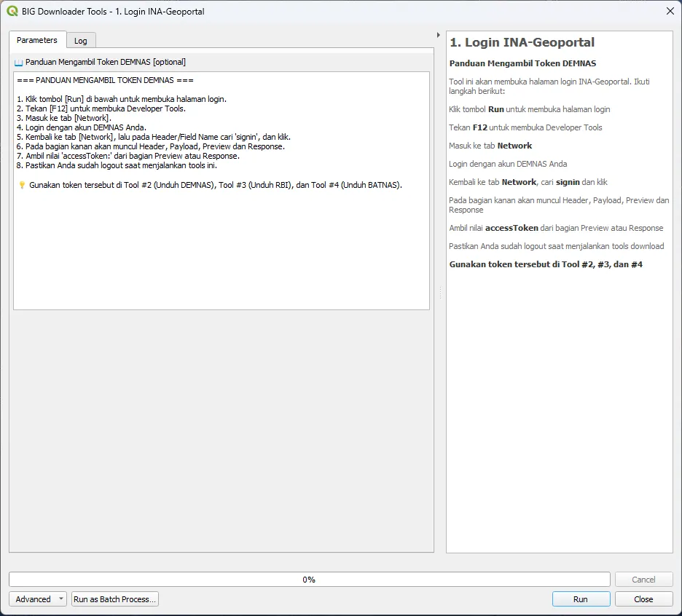Collapse the help panel using arrow toggle
682x616 pixels.
click(x=438, y=35)
